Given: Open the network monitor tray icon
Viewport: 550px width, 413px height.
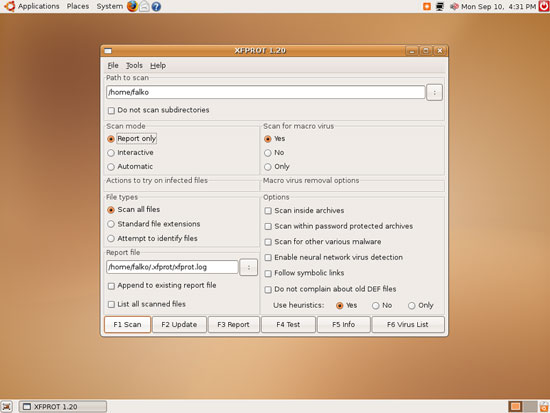Looking at the screenshot, I should click(x=440, y=6).
